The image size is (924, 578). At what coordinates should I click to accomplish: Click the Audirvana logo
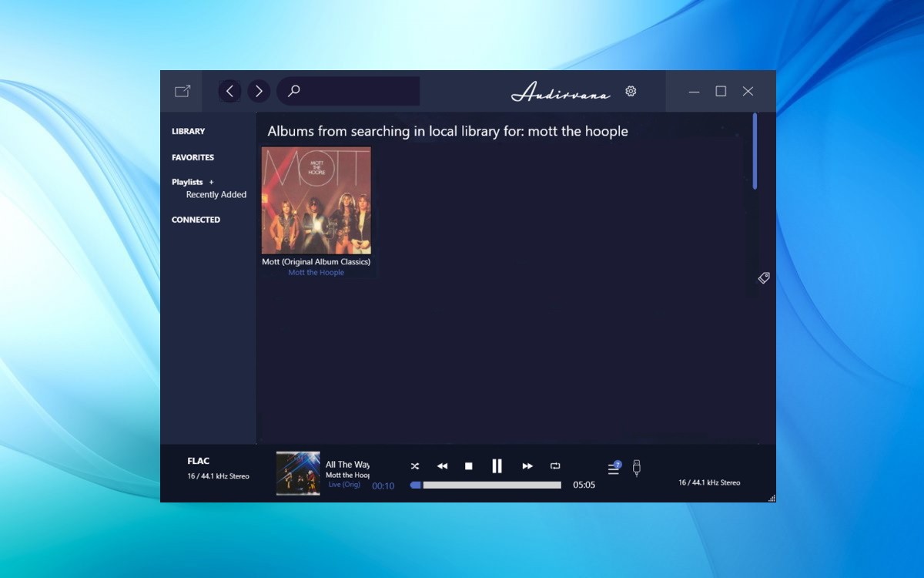coord(561,92)
